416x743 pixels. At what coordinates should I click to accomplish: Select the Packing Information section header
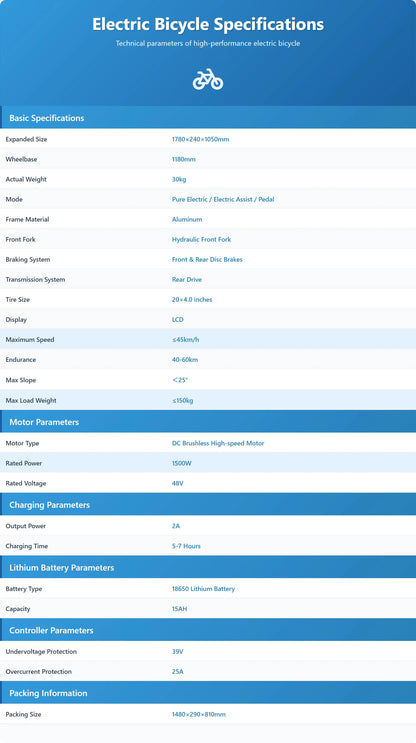point(208,693)
